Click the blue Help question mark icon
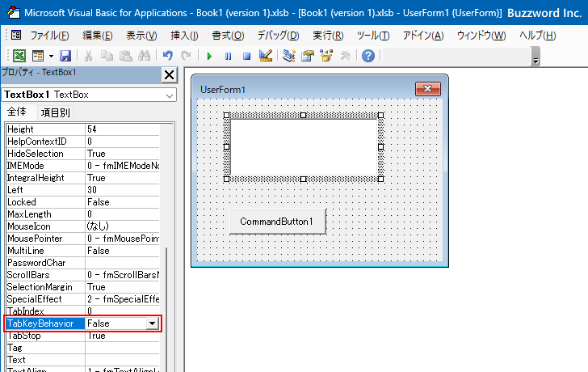 (x=368, y=56)
